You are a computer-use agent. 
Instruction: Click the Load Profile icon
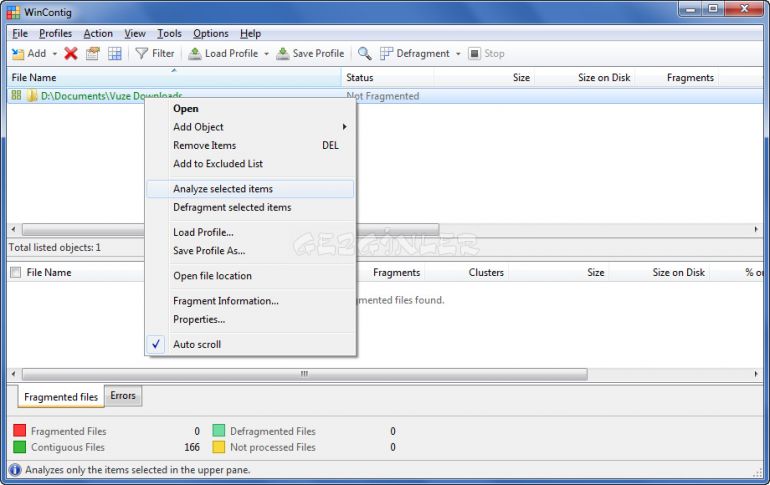[x=195, y=54]
